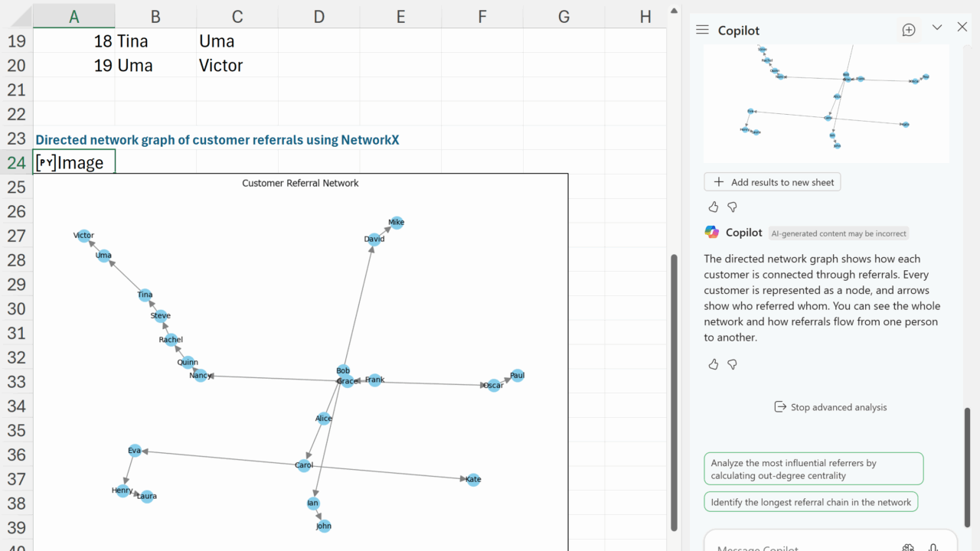Click Add results to new sheet
The height and width of the screenshot is (551, 980).
[773, 182]
